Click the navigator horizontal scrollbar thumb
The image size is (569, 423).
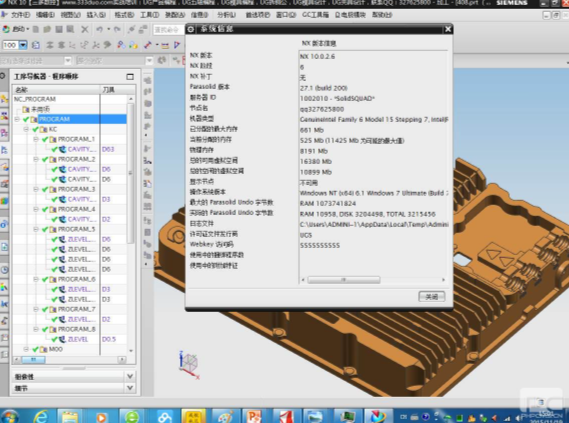pyautogui.click(x=33, y=360)
